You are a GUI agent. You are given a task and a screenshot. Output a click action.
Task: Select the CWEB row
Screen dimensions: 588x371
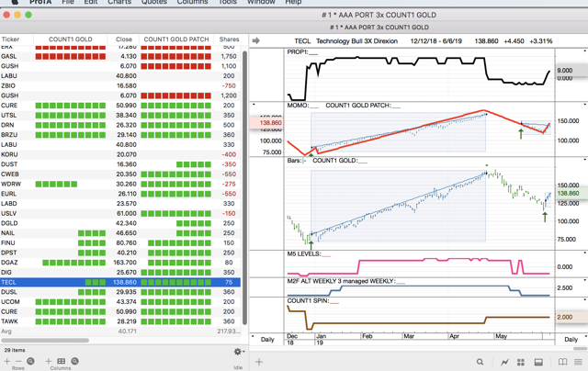click(120, 174)
